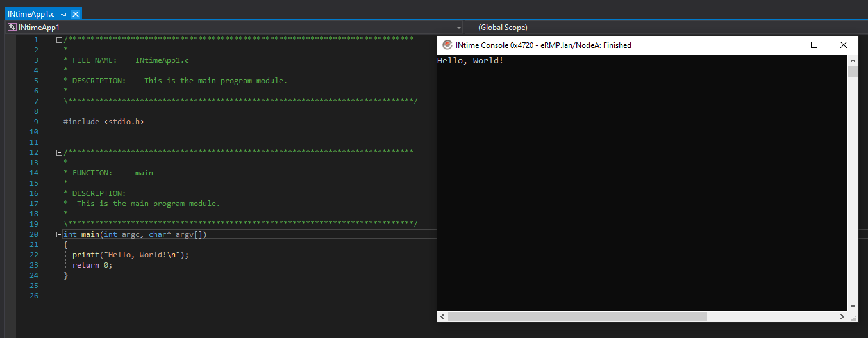Click line number 26 in the gutter
The height and width of the screenshot is (338, 868).
(x=34, y=296)
